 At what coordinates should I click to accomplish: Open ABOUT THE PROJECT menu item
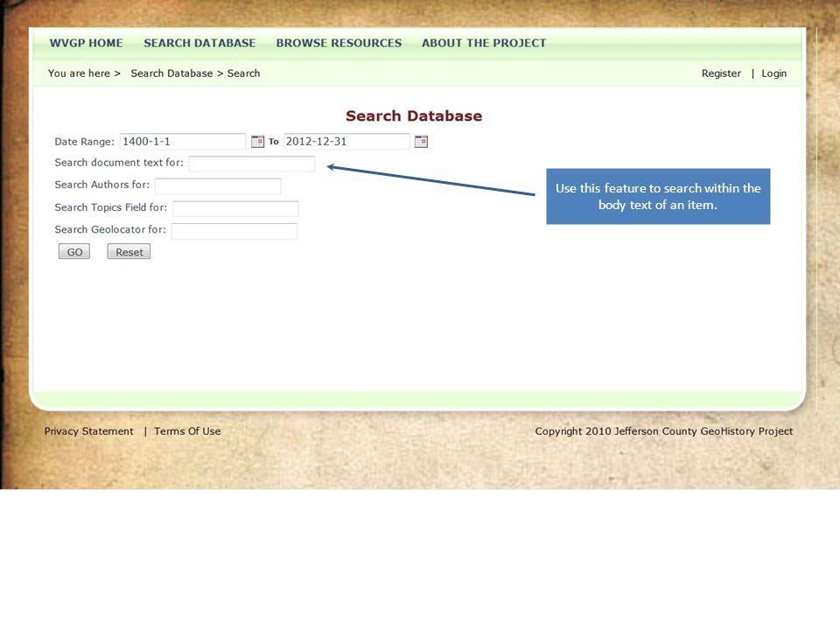tap(484, 43)
